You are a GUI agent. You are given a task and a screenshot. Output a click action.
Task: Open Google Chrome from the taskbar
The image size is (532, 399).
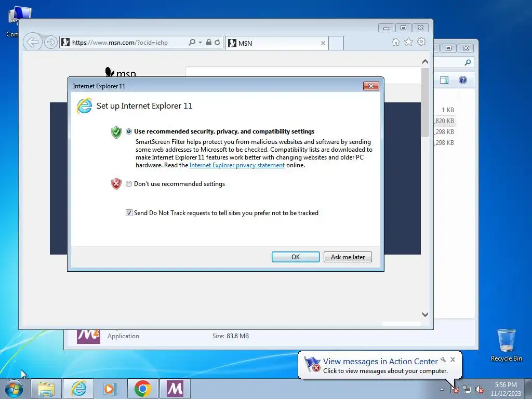(x=142, y=389)
